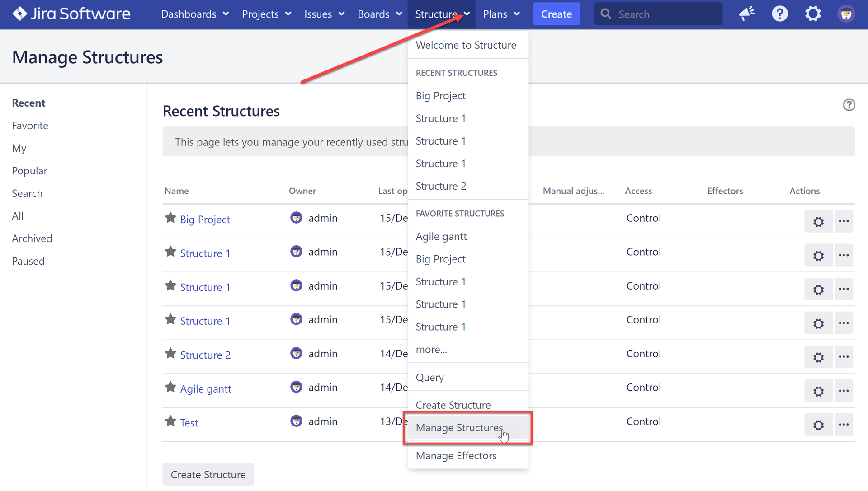
Task: Toggle favorite star for Big Project
Action: (170, 218)
